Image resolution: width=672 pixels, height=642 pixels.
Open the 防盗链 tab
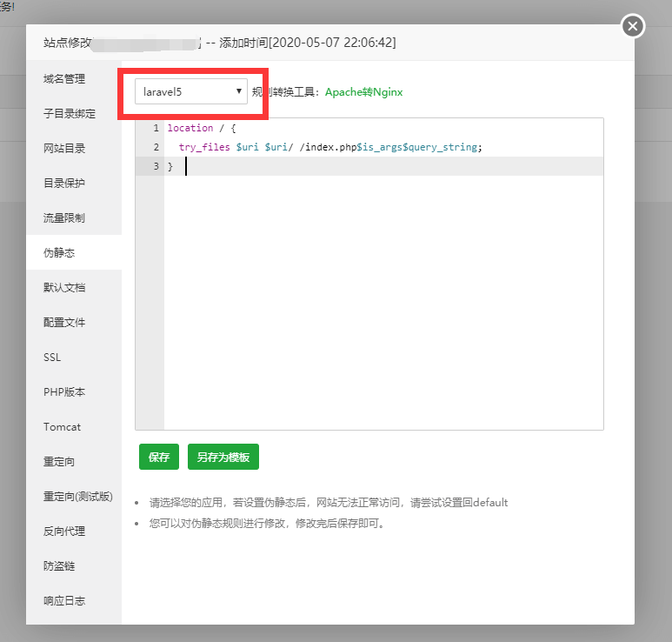(59, 566)
